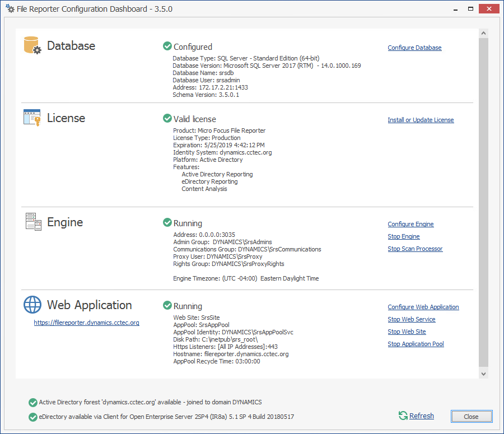Click the Active Directory forest status check icon

click(x=32, y=402)
